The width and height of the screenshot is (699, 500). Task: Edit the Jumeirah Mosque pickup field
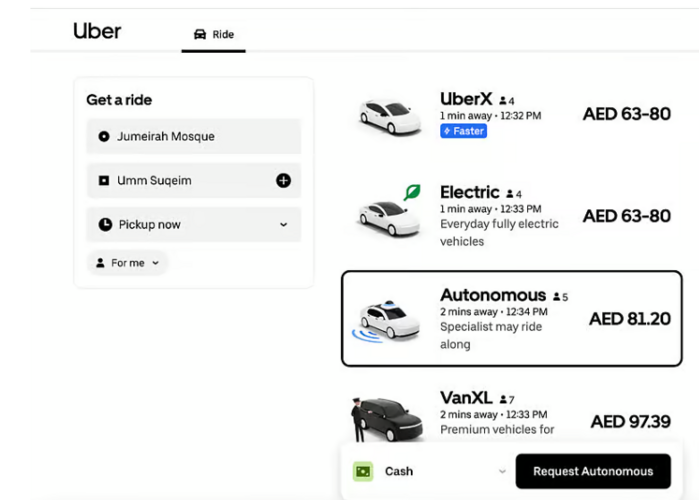[193, 136]
